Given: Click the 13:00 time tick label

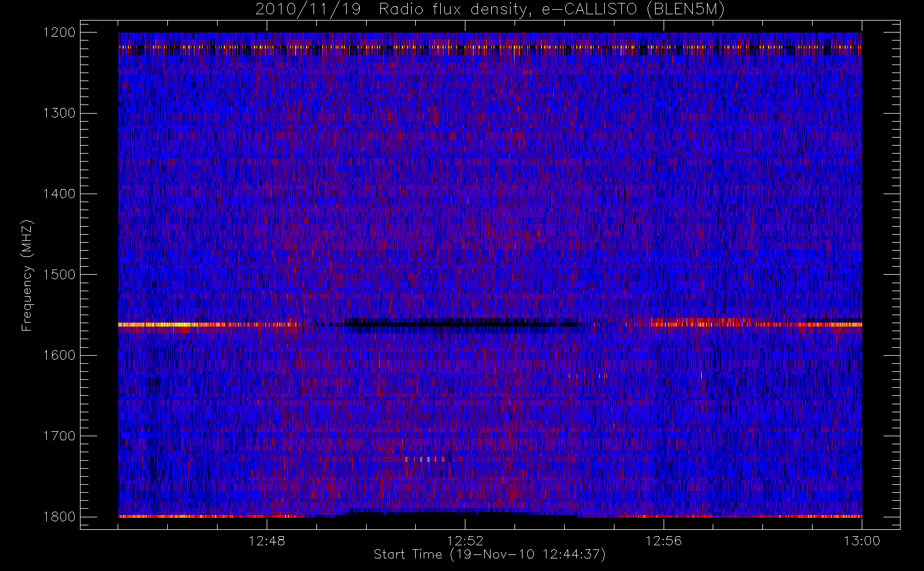Looking at the screenshot, I should [862, 541].
